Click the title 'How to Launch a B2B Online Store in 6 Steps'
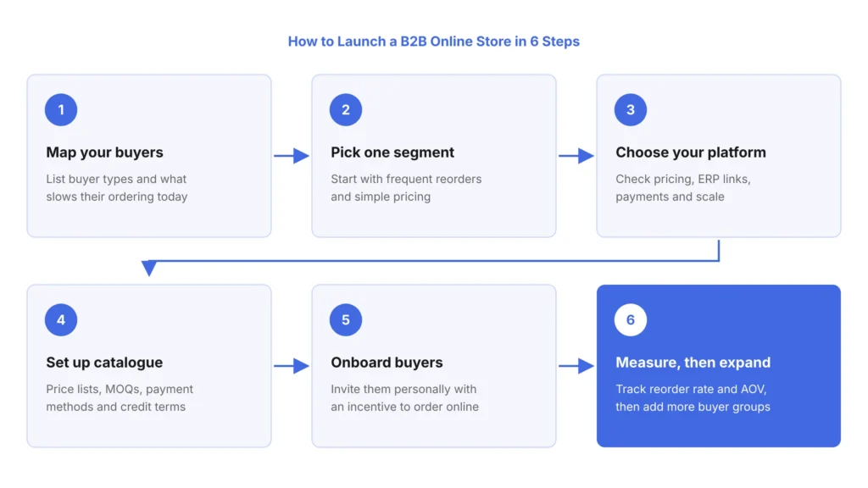 (x=433, y=42)
